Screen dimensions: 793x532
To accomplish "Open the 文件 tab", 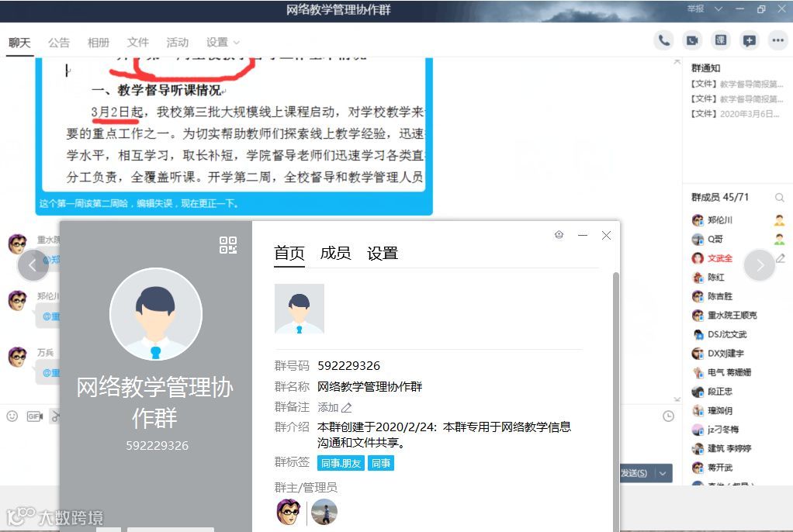I will pos(137,43).
